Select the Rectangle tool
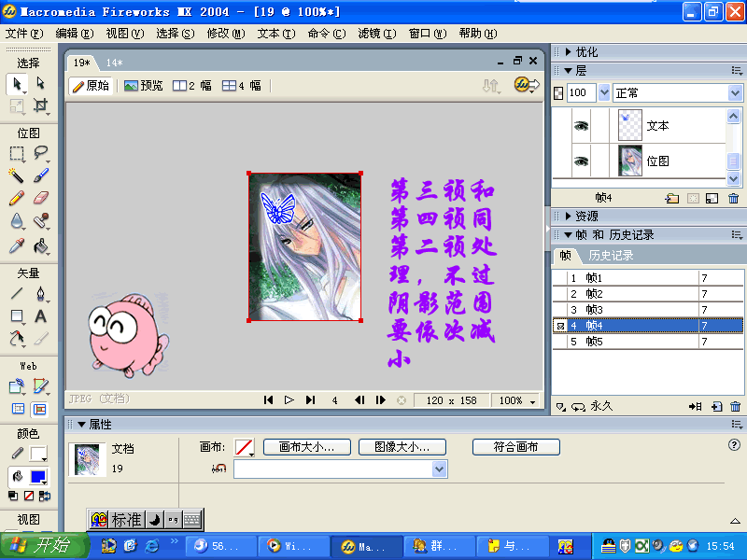Screen dimensions: 747x560 pos(17,316)
